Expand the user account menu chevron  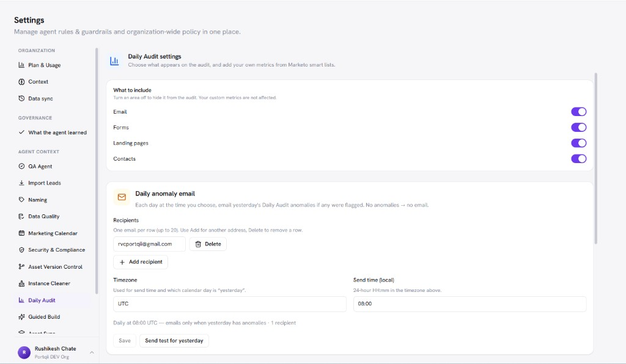[x=92, y=352]
